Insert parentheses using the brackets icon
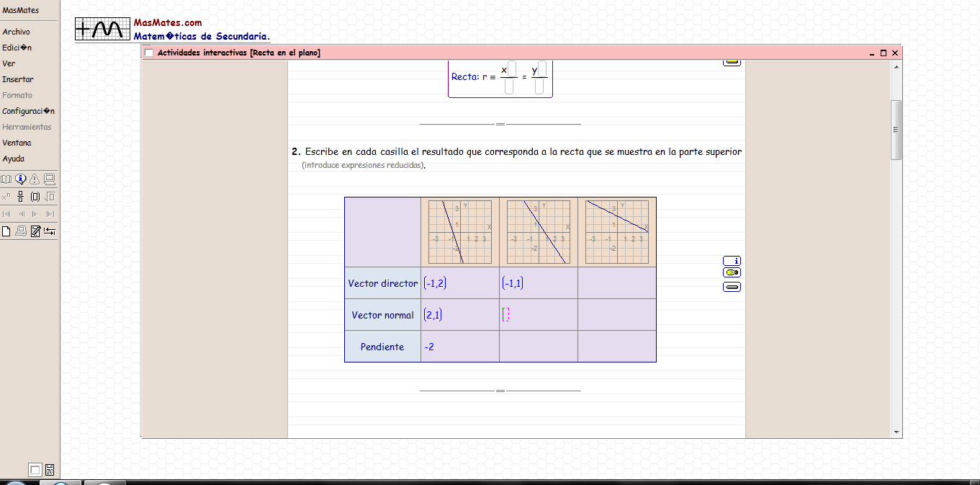The image size is (980, 485). coord(35,197)
